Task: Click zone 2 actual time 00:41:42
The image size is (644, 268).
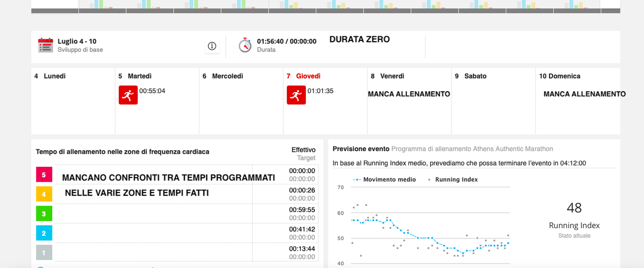Action: pos(302,229)
